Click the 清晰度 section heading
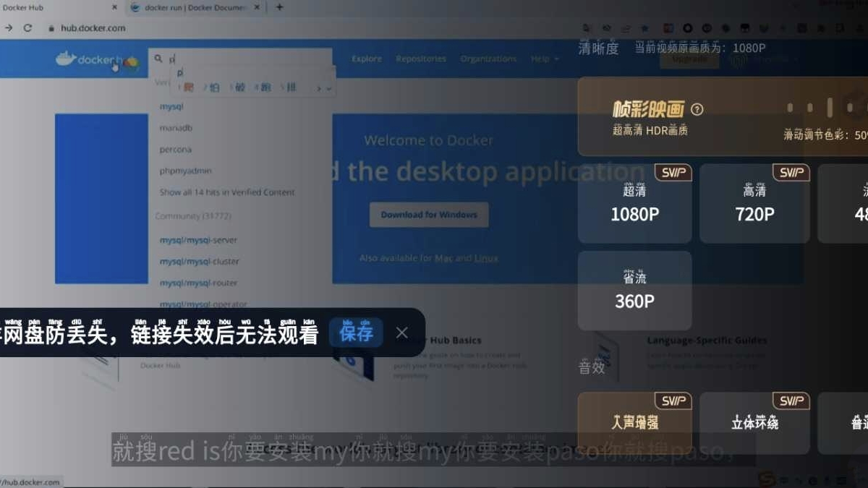Screen dimensions: 868x488 click(599, 48)
